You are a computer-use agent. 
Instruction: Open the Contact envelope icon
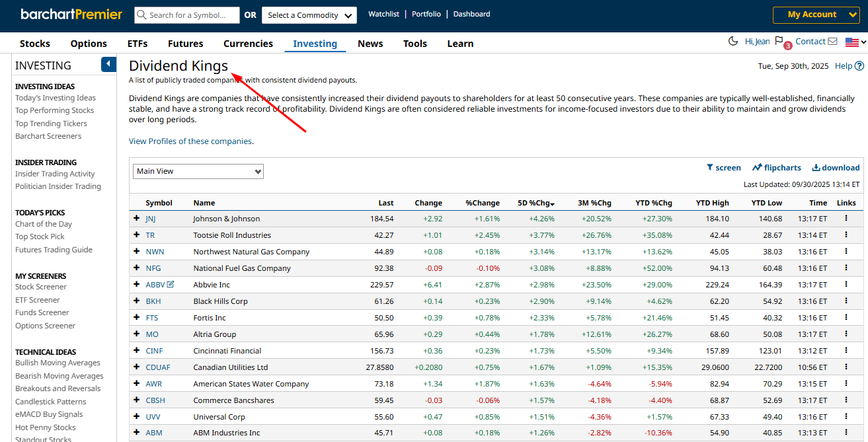[x=833, y=41]
